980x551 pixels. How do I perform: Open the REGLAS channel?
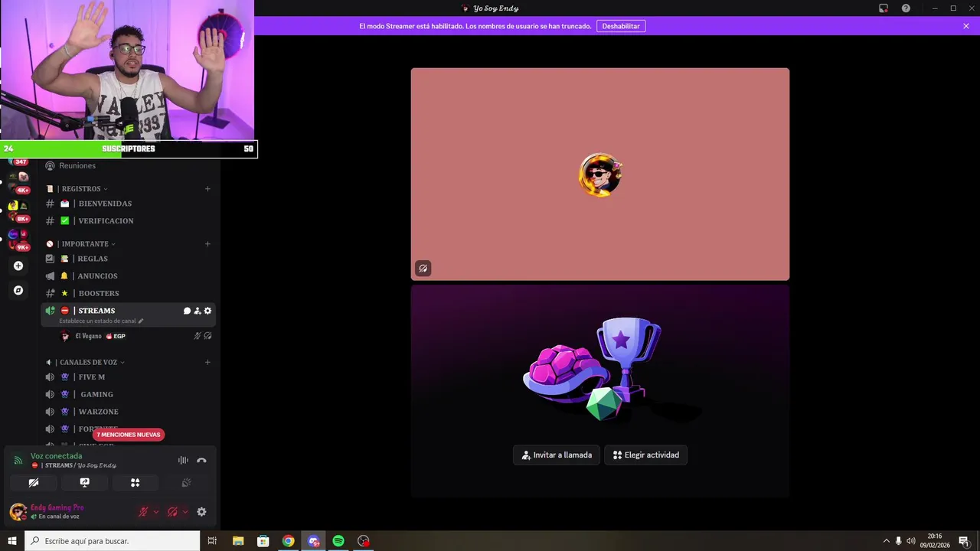coord(128,259)
